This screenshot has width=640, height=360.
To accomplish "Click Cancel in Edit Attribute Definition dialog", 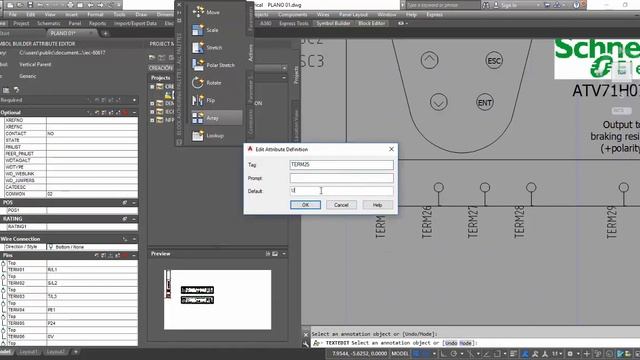I will pyautogui.click(x=341, y=204).
